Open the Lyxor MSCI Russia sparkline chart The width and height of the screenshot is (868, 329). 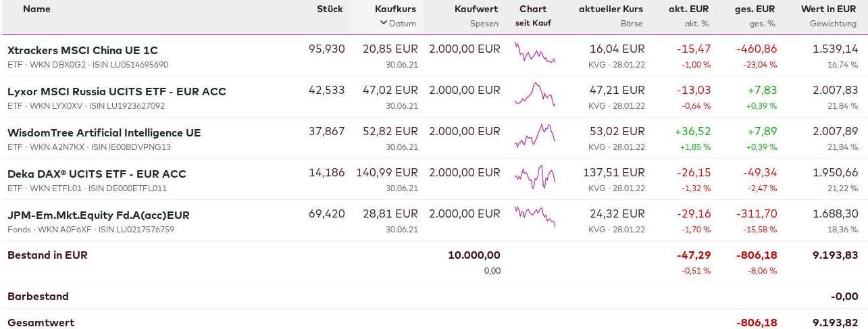(534, 94)
